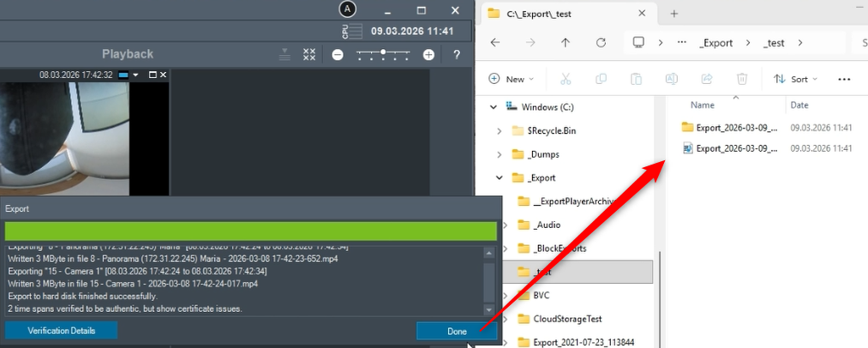Screen dimensions: 868x348
Task: Zoom in with the plus icon
Action: coord(428,54)
